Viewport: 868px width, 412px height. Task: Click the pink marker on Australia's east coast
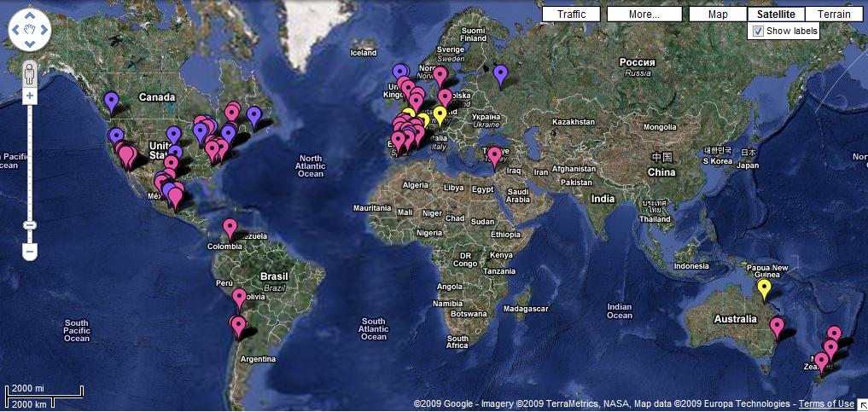click(778, 328)
